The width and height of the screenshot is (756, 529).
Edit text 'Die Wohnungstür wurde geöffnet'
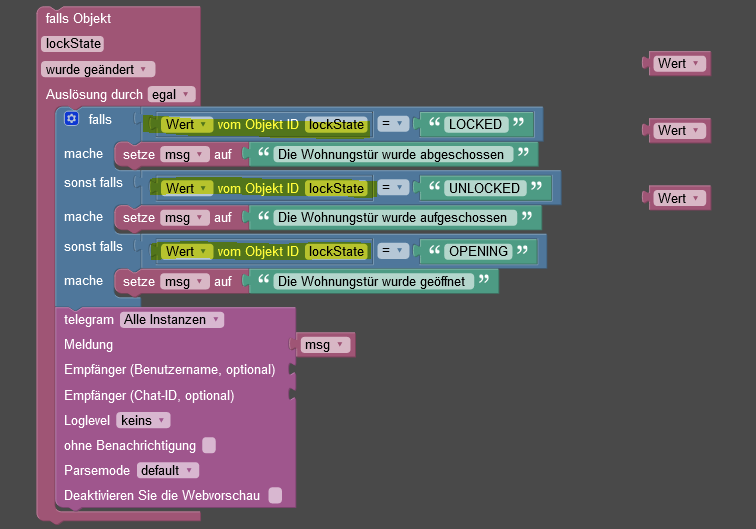point(373,281)
